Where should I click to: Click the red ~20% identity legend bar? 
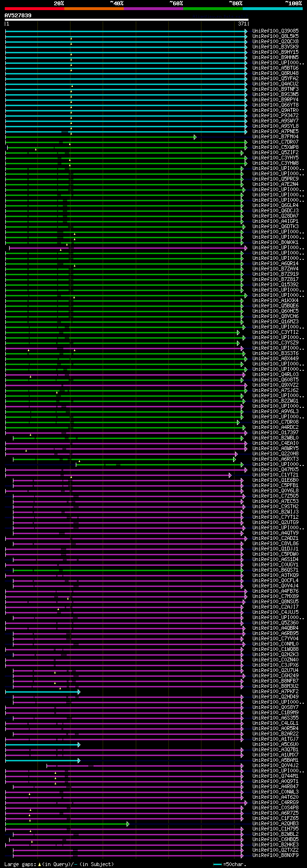35,8
